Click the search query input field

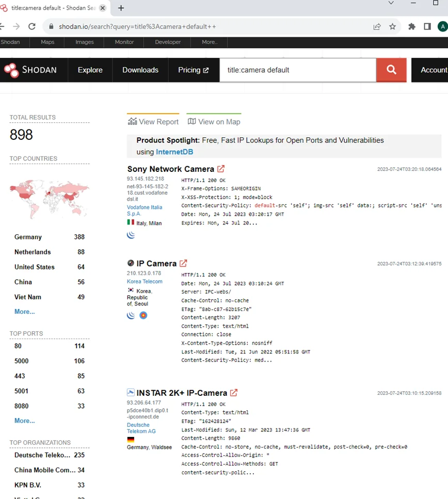(298, 70)
